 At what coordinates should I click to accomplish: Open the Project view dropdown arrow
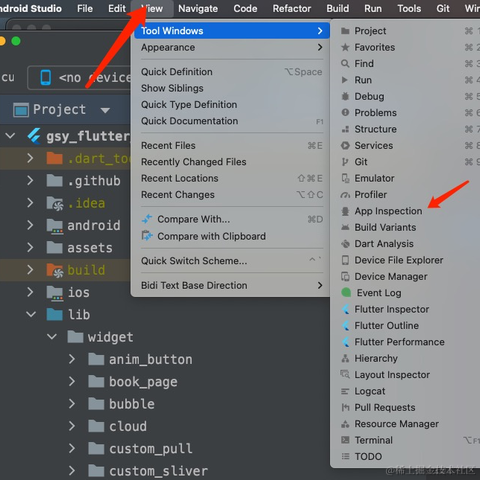[105, 110]
